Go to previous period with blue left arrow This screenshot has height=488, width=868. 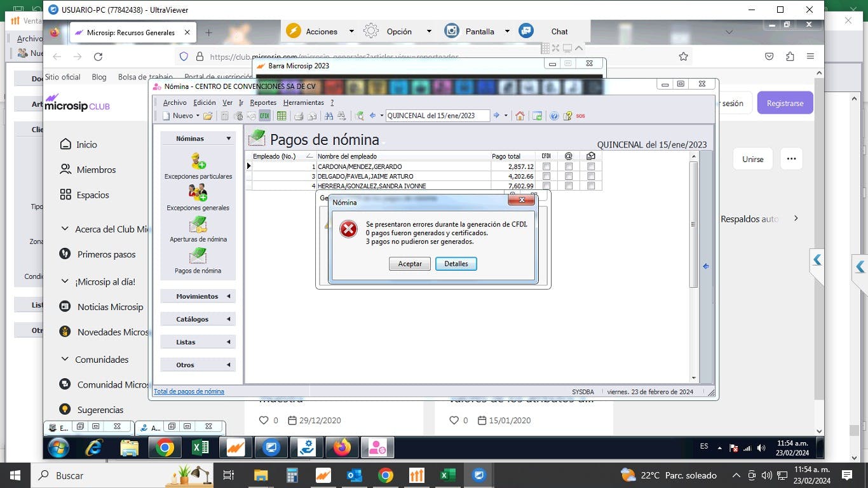coord(373,116)
